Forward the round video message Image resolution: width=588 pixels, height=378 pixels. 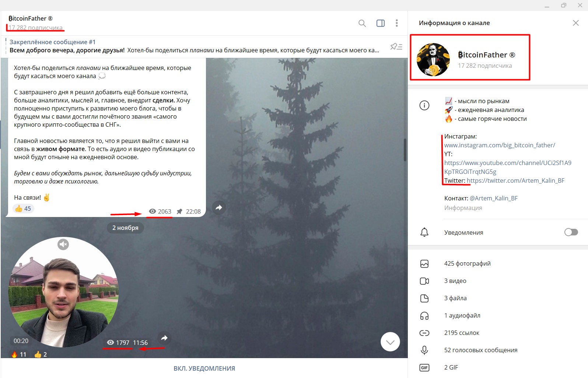pyautogui.click(x=164, y=338)
